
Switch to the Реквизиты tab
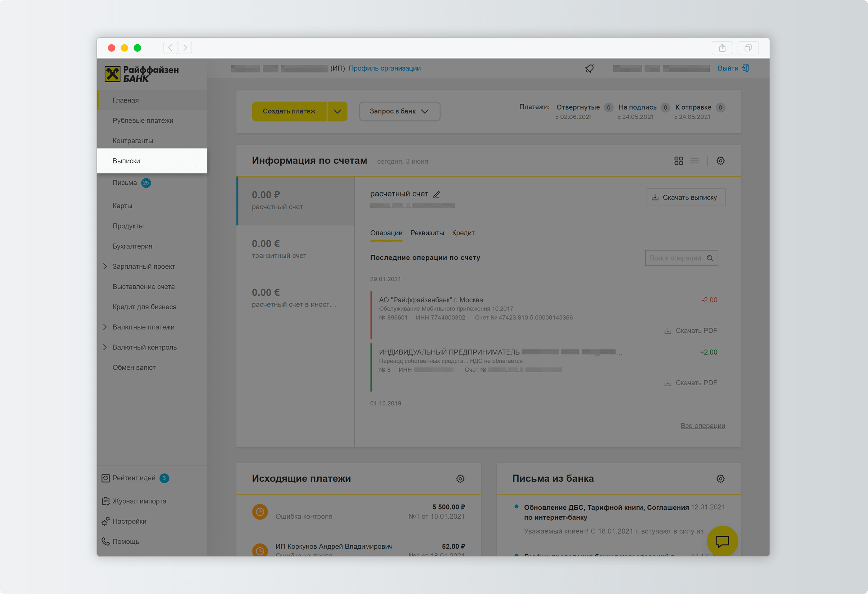coord(427,233)
